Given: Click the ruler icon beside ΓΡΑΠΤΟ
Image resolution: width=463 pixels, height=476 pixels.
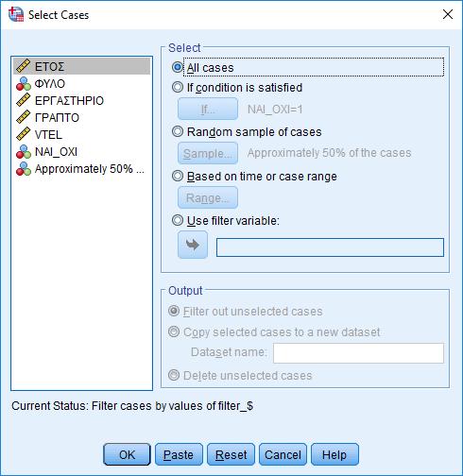Looking at the screenshot, I should (24, 117).
